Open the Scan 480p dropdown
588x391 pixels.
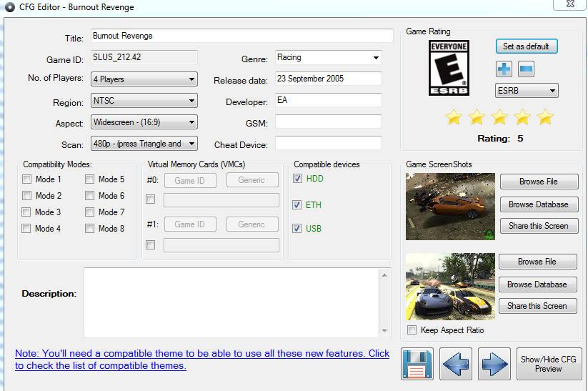point(144,144)
